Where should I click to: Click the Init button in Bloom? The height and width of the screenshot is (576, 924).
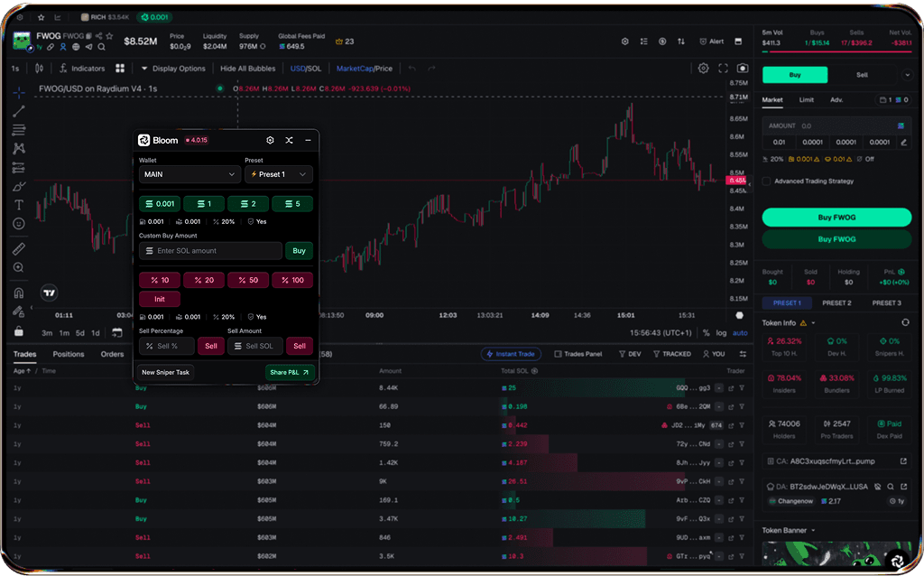pos(160,299)
